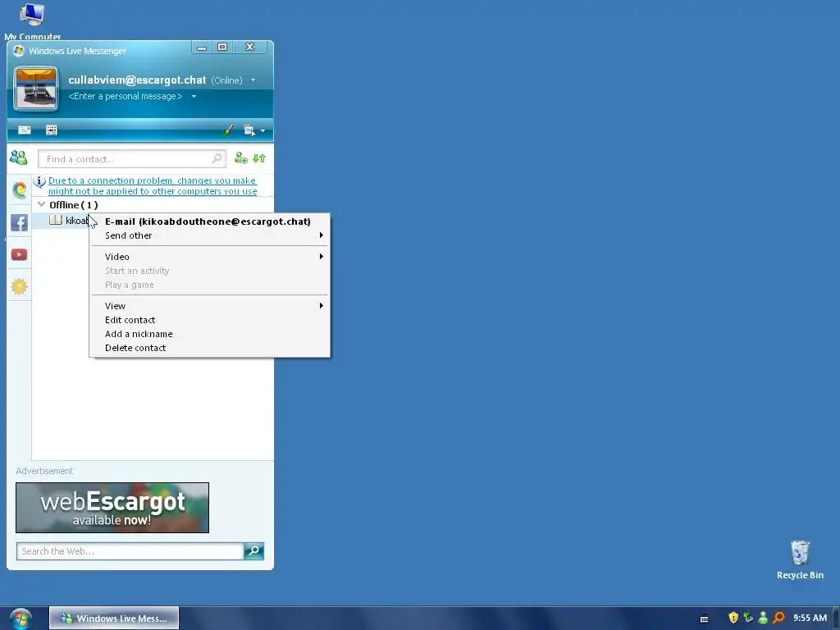This screenshot has width=840, height=630.
Task: Click the Enter a personal message field
Action: tap(126, 97)
